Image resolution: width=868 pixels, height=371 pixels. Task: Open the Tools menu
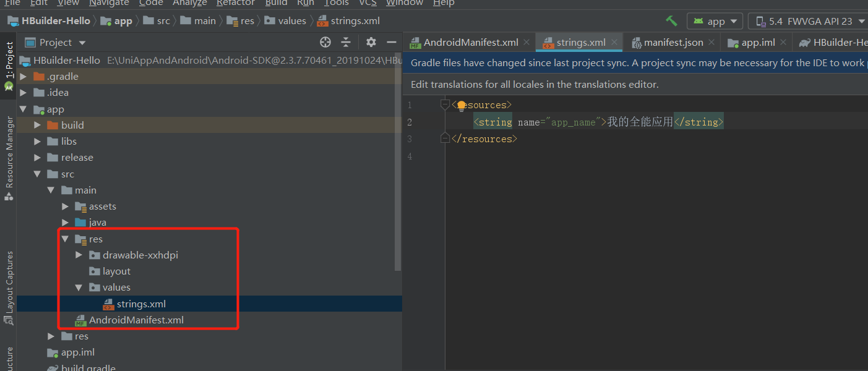[x=337, y=3]
